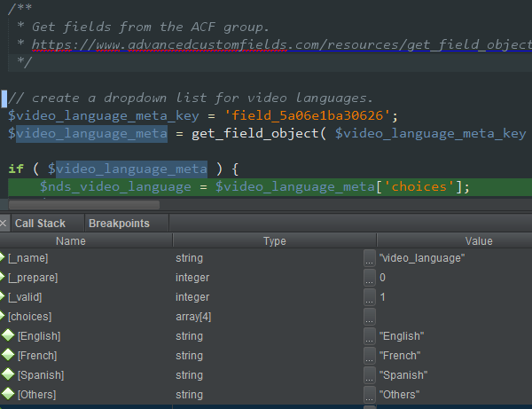This screenshot has width=532, height=409.
Task: Select the [_prepare] variable name
Action: pyautogui.click(x=33, y=278)
